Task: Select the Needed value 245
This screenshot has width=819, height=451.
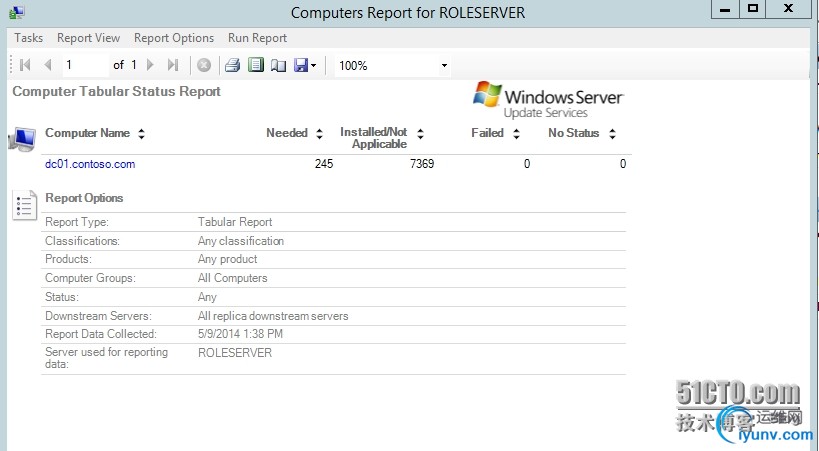Action: [324, 164]
